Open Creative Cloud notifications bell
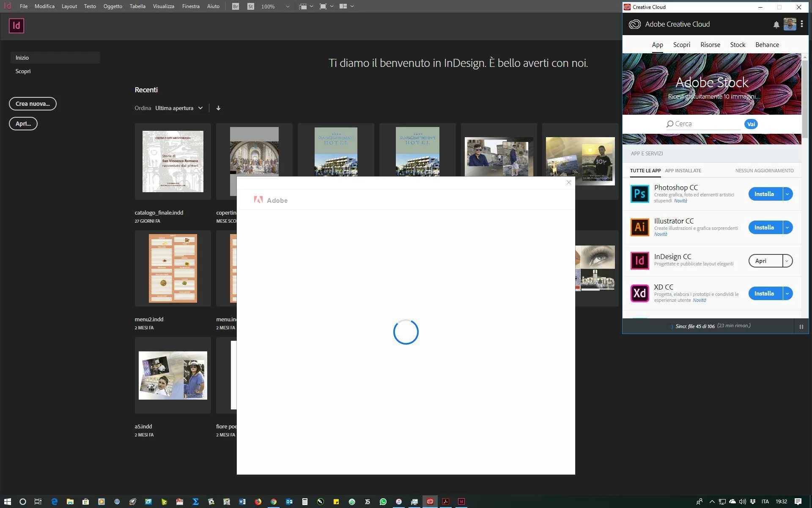This screenshot has width=812, height=508. tap(776, 25)
